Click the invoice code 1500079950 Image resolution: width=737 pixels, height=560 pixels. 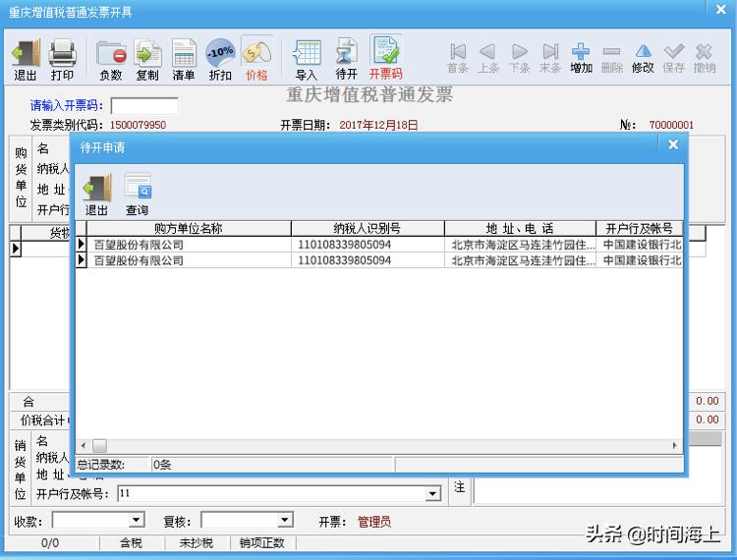pos(138,125)
